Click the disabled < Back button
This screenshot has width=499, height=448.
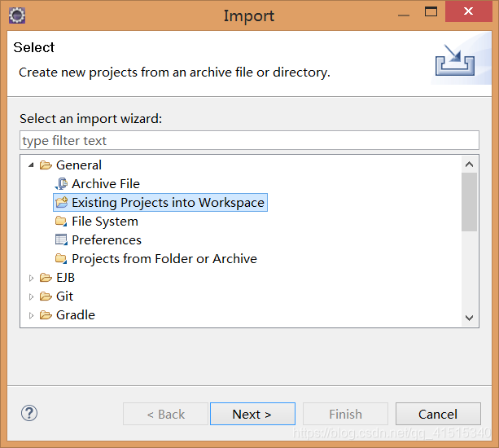[x=165, y=414]
